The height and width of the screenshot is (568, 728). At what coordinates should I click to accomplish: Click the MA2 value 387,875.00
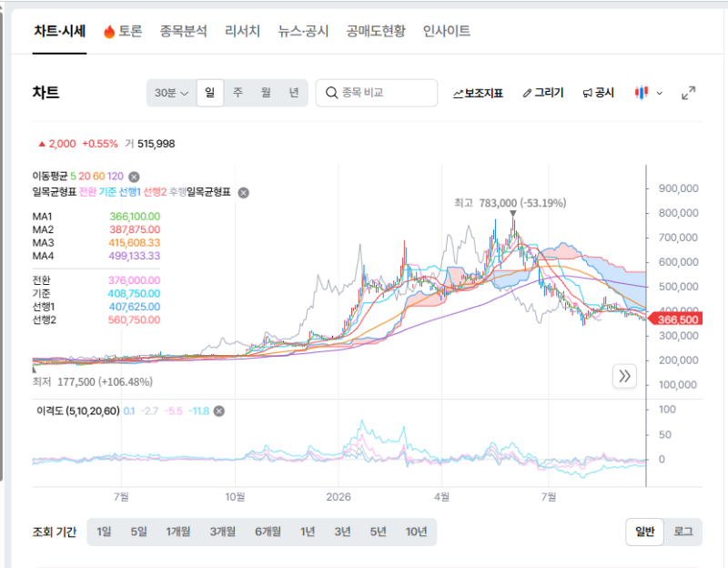pyautogui.click(x=135, y=229)
